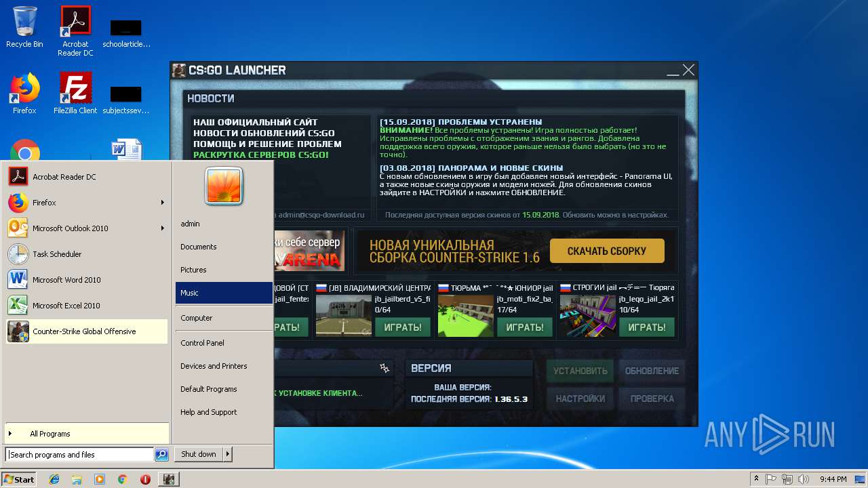This screenshot has width=868, height=488.
Task: Open Default Programs
Action: click(224, 389)
